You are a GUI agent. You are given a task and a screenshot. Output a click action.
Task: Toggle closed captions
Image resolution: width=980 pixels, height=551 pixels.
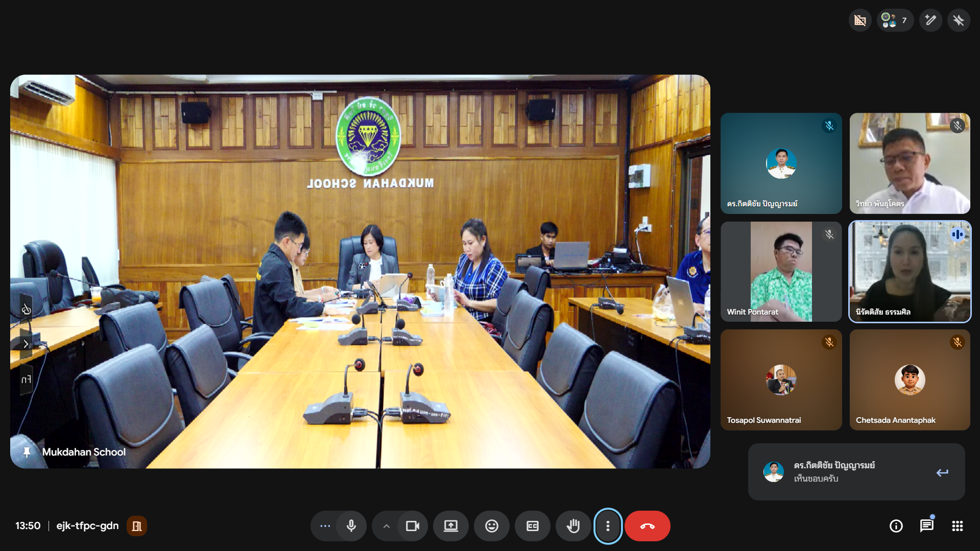tap(532, 526)
